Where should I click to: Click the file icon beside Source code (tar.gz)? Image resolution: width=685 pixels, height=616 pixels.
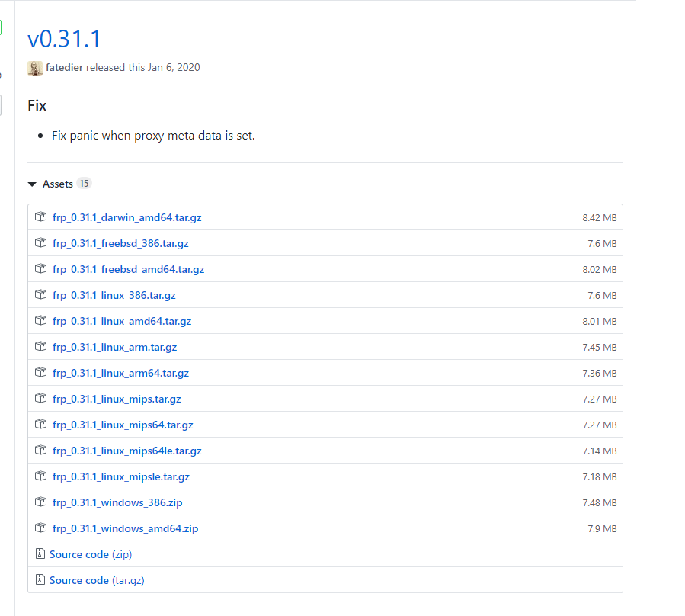40,580
